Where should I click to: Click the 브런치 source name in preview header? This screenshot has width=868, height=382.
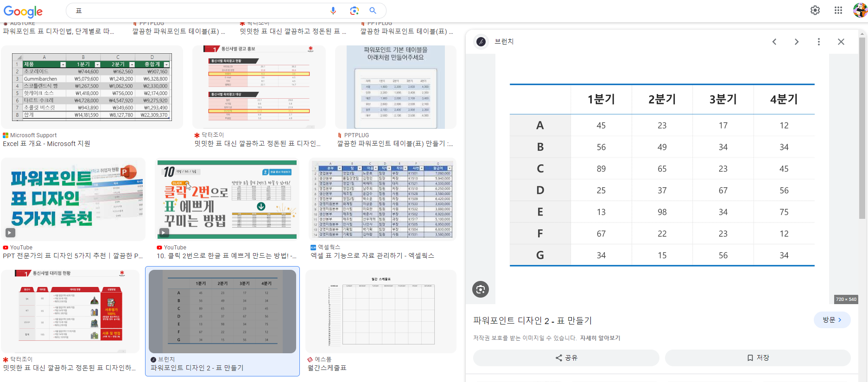click(x=504, y=42)
